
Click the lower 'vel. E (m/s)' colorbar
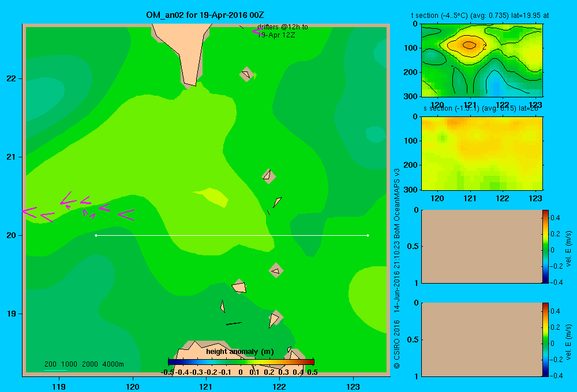coord(545,340)
